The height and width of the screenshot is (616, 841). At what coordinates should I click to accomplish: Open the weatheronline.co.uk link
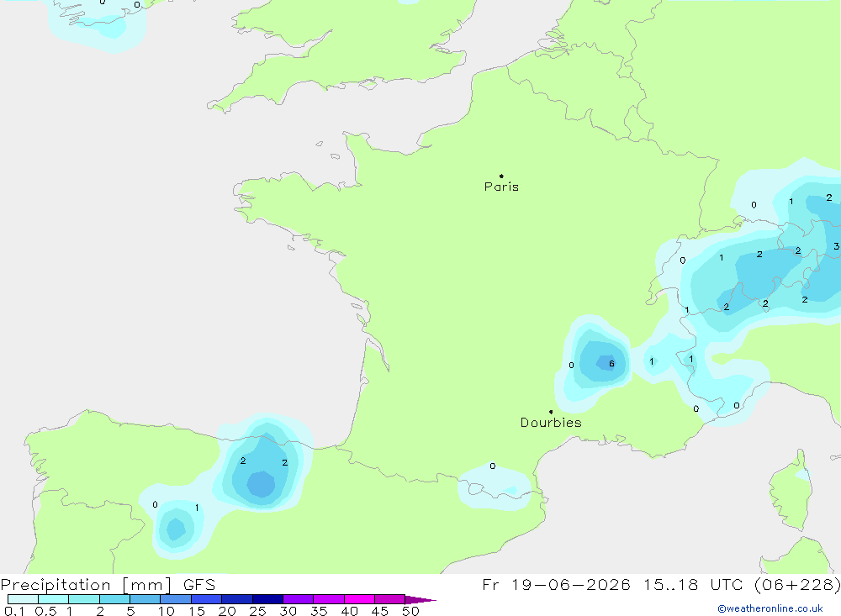click(770, 608)
